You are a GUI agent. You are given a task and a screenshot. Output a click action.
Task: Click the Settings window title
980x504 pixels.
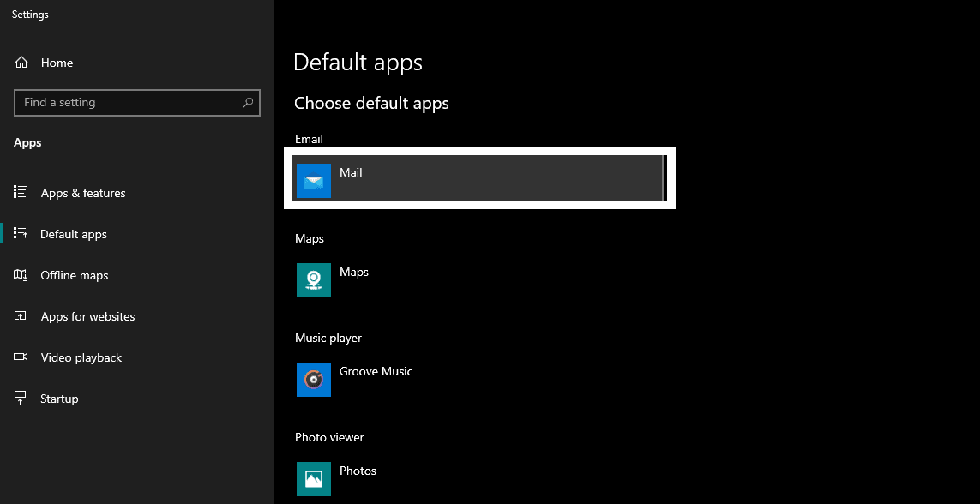point(30,15)
